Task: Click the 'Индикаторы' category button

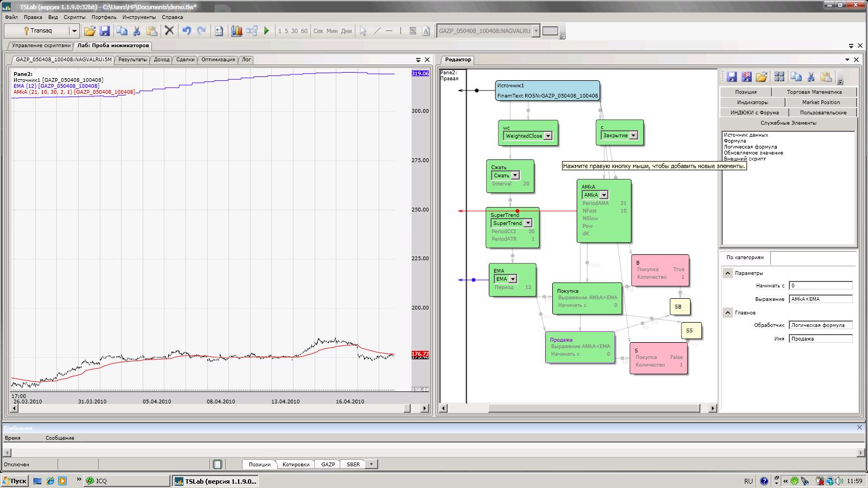Action: [752, 102]
